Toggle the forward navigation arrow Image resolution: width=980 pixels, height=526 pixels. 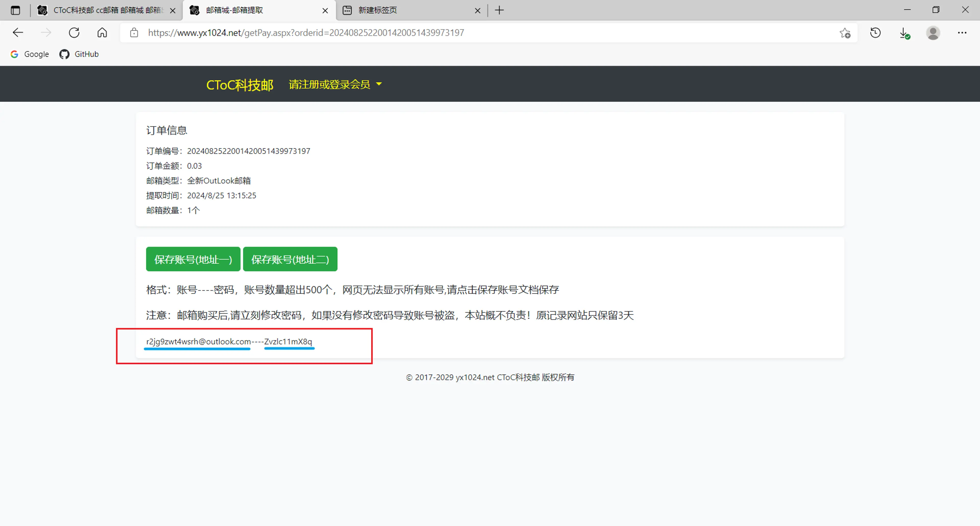click(x=46, y=32)
